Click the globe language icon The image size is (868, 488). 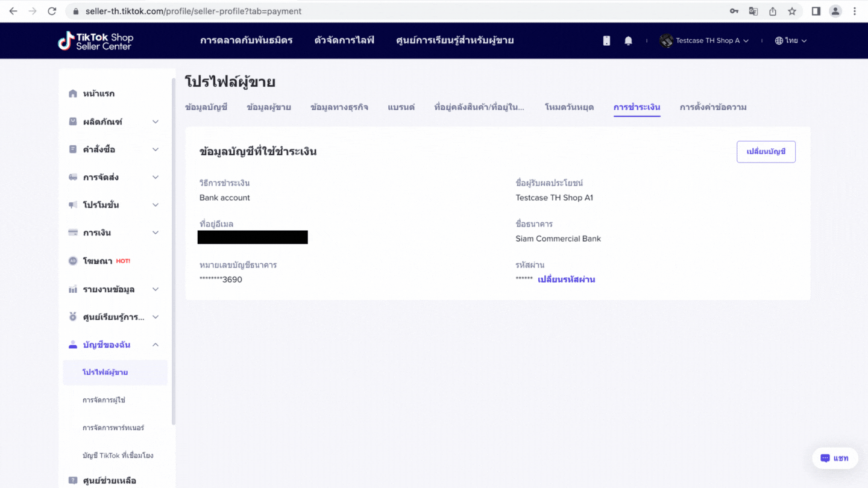[x=779, y=40]
